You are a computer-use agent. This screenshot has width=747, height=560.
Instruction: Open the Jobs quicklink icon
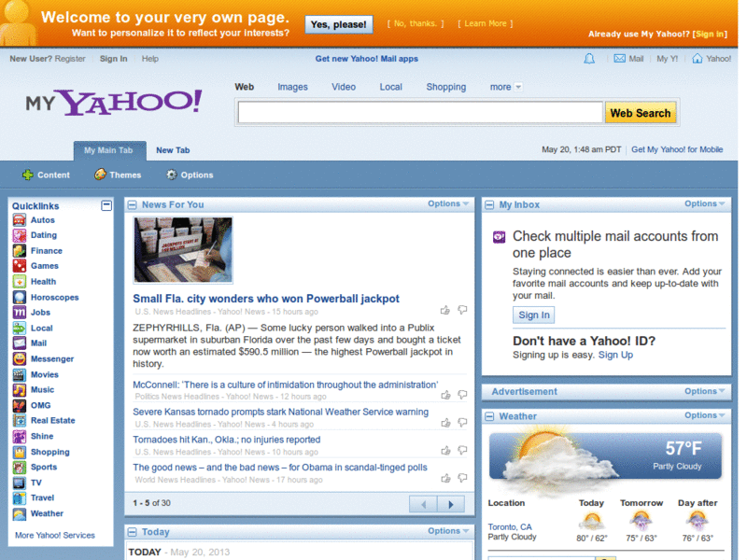[x=20, y=313]
